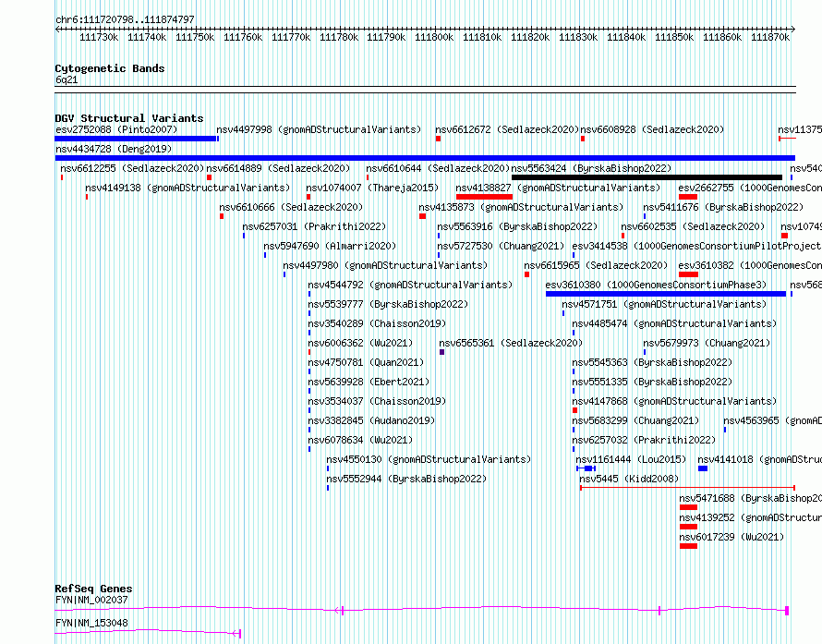This screenshot has width=822, height=644.
Task: Open the FYN|NM_153048 RefSeq gene label
Action: (x=91, y=623)
